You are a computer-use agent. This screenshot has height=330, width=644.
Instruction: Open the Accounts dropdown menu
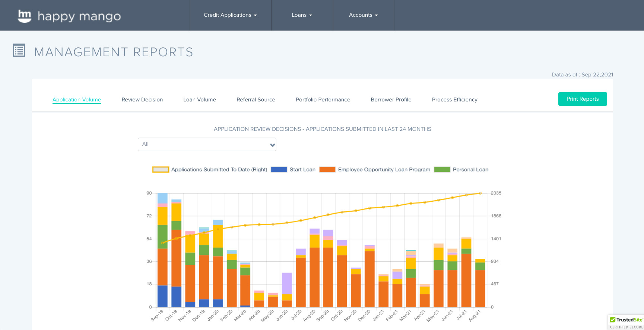(363, 15)
